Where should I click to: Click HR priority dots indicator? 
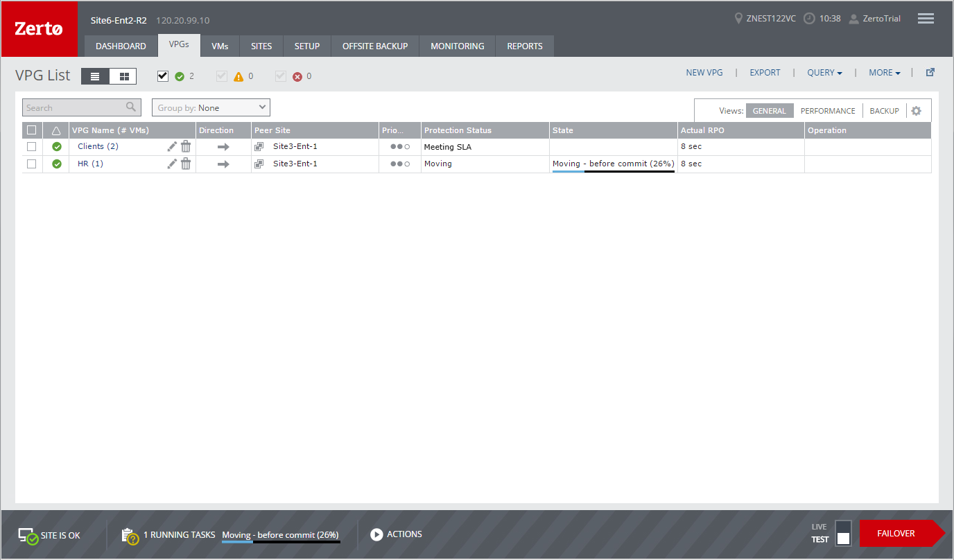coord(400,164)
